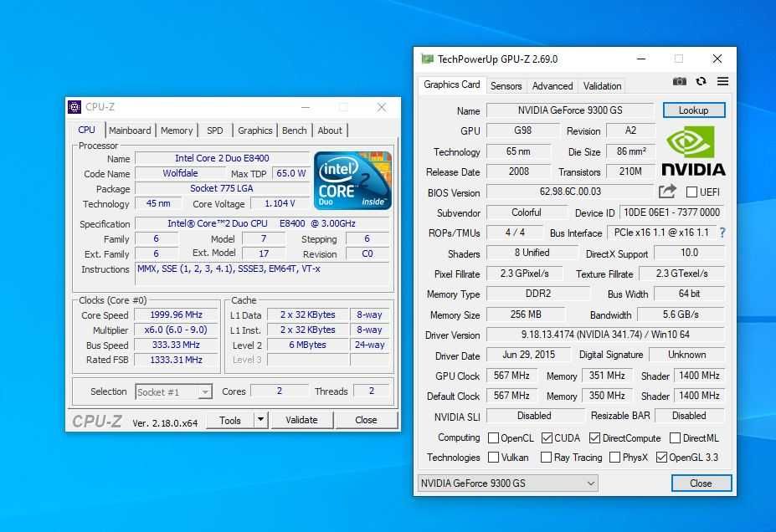Click the Max TDP 65.0 W value
This screenshot has width=776, height=532.
pos(291,173)
